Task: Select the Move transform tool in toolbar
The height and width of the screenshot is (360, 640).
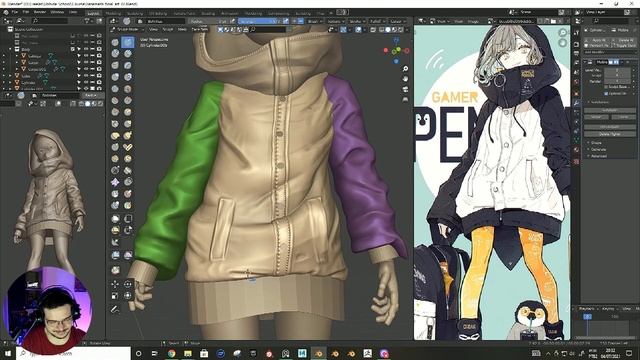Action: point(115,284)
